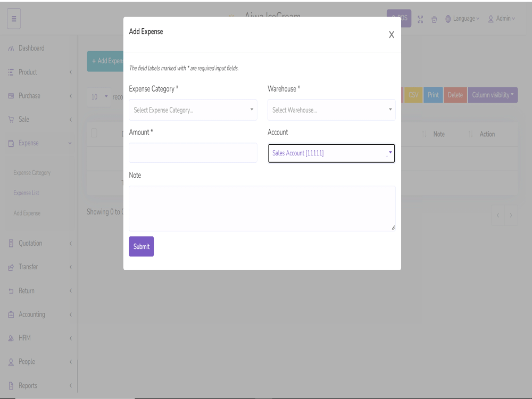Click the Accounting briefcase icon
Screen dimensions: 532x399
tap(11, 314)
